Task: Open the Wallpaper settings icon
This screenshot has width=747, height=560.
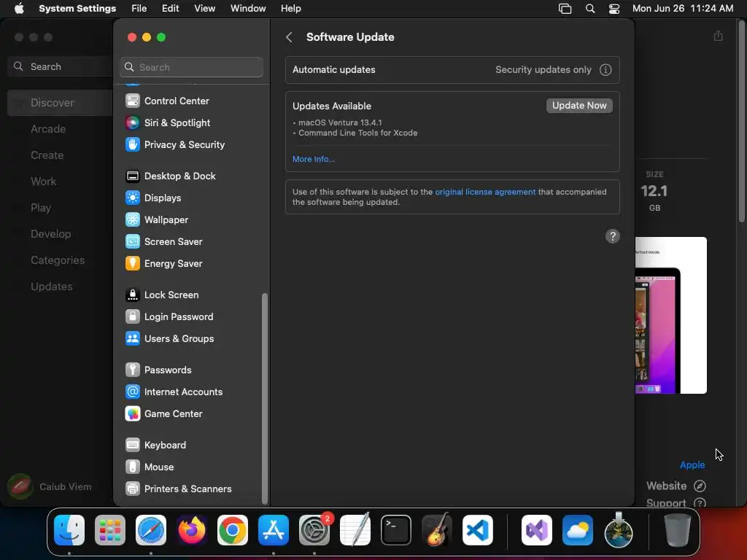Action: click(x=133, y=220)
